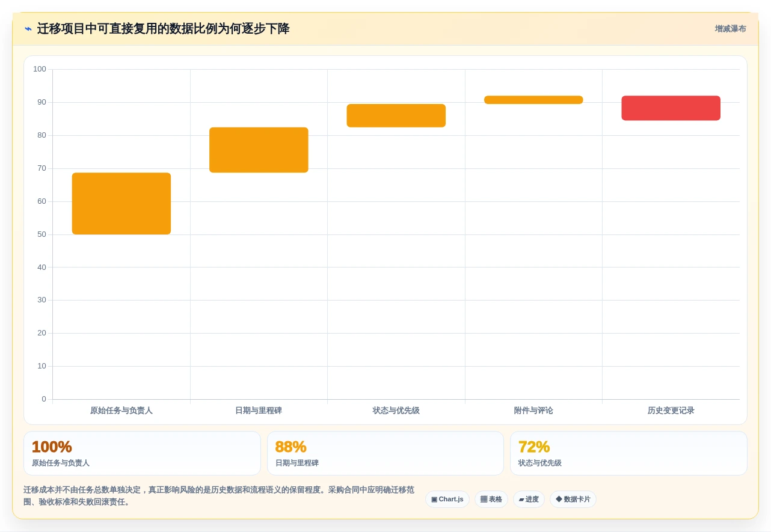Click 原始任务与负责人 x-axis label
This screenshot has height=532, width=771.
pos(121,411)
